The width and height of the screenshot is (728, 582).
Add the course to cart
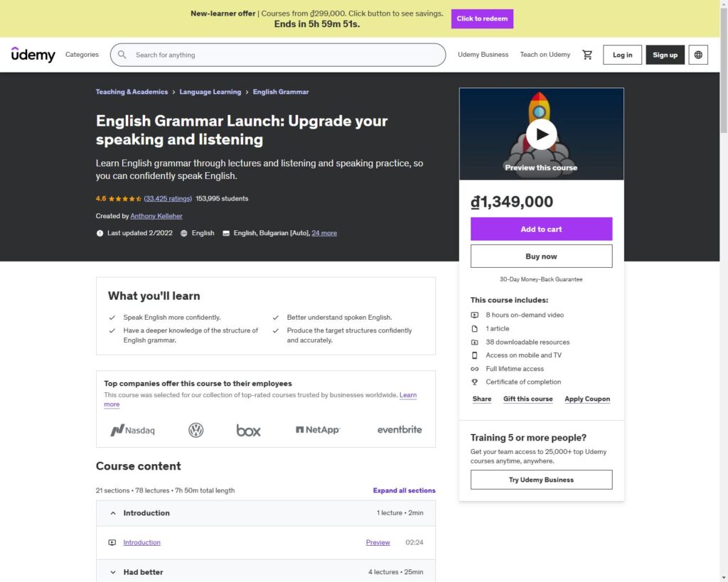point(541,229)
